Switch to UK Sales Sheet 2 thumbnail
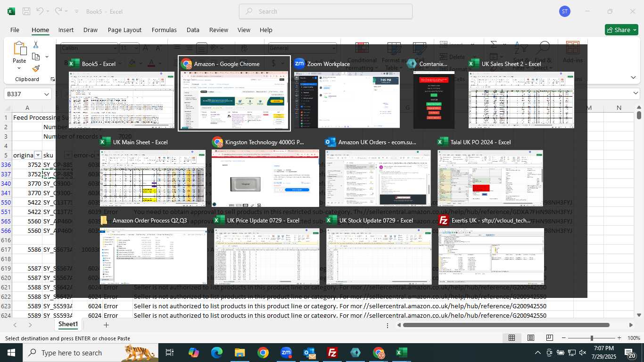The height and width of the screenshot is (362, 644). pos(521,93)
